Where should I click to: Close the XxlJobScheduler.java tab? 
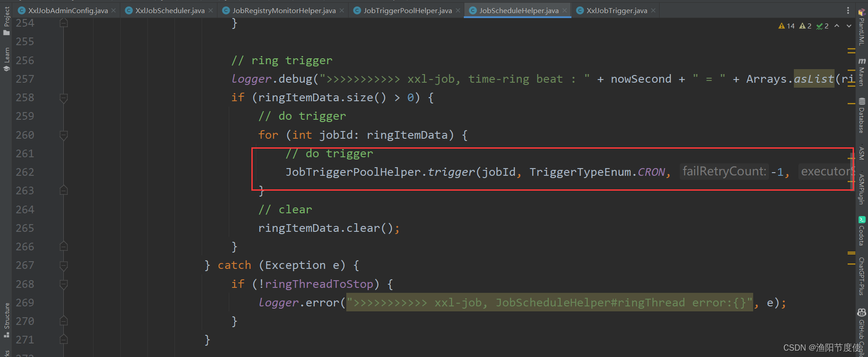tap(211, 10)
